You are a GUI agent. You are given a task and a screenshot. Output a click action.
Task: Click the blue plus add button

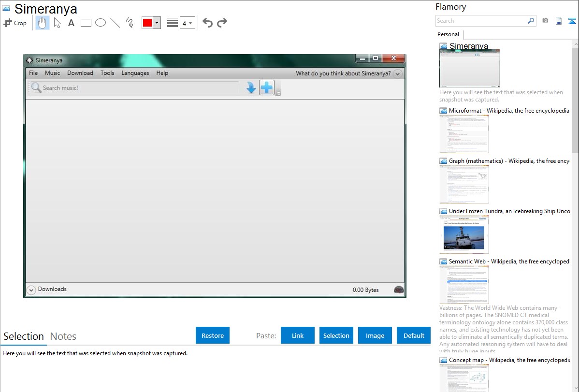[267, 87]
